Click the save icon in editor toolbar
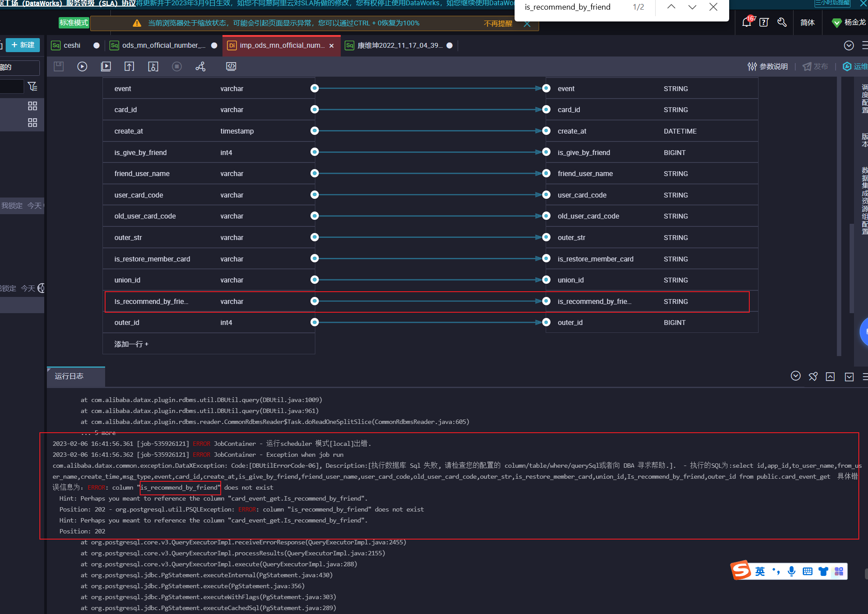The image size is (868, 614). click(x=59, y=67)
